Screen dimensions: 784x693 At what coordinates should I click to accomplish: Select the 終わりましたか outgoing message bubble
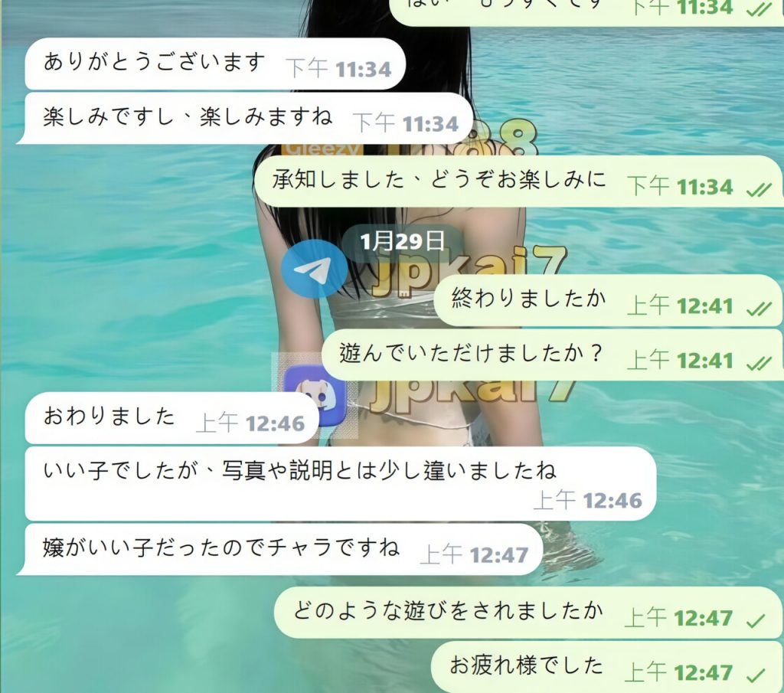[609, 300]
